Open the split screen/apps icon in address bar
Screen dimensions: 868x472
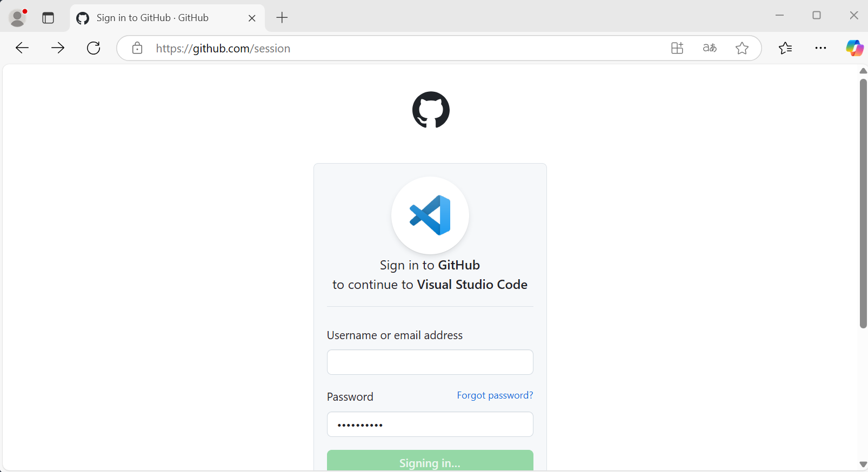677,48
